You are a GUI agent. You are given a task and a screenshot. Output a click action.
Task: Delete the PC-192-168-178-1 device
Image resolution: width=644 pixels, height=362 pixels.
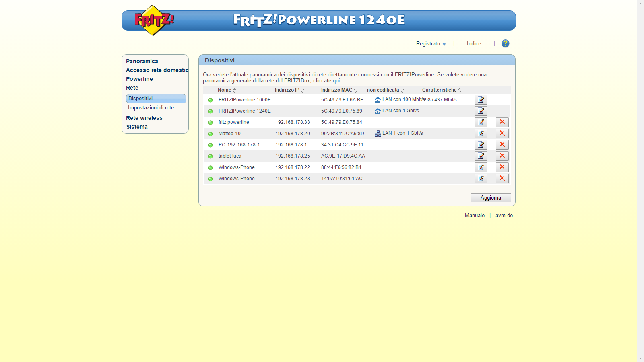pos(502,145)
